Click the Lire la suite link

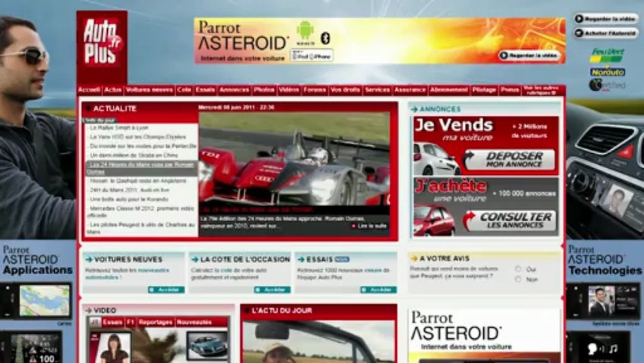pyautogui.click(x=370, y=226)
